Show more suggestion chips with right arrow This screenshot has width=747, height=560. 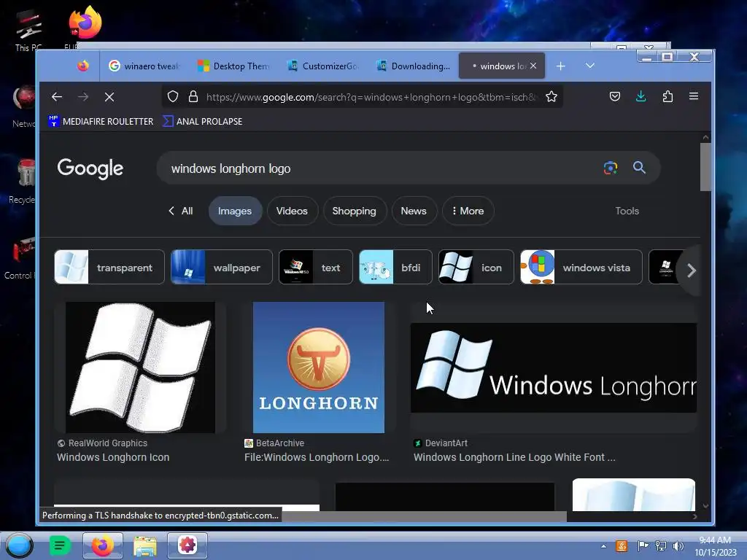(x=692, y=271)
